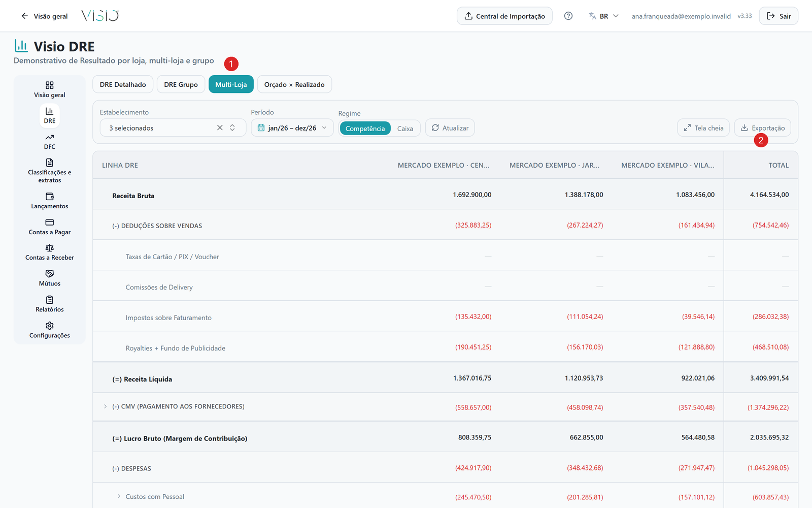The width and height of the screenshot is (812, 508).
Task: Click Receita Líquida total value 3.409.991,54
Action: pos(769,378)
